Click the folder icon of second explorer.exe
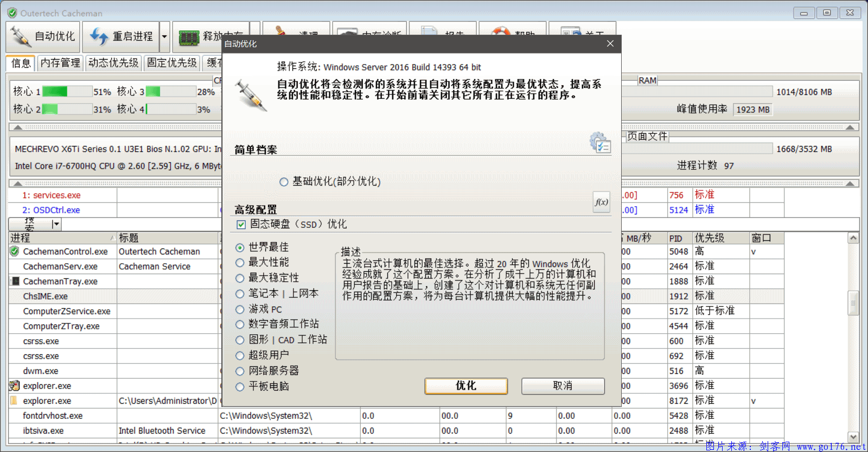 point(14,400)
